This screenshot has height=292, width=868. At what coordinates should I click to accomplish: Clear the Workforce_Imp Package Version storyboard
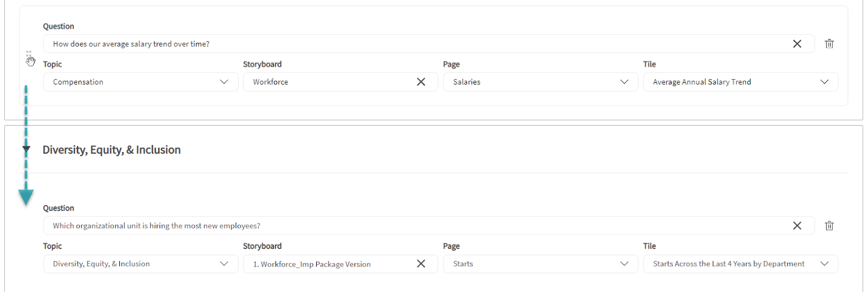coord(421,264)
